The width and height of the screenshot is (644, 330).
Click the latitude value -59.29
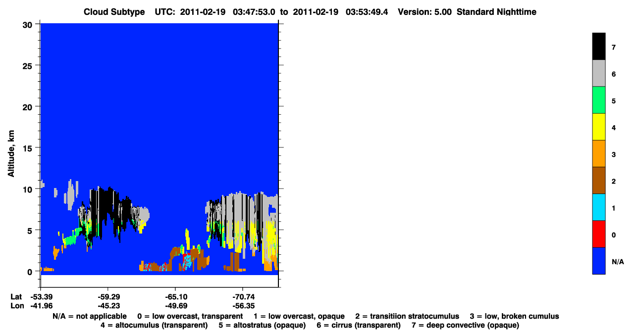pyautogui.click(x=108, y=296)
